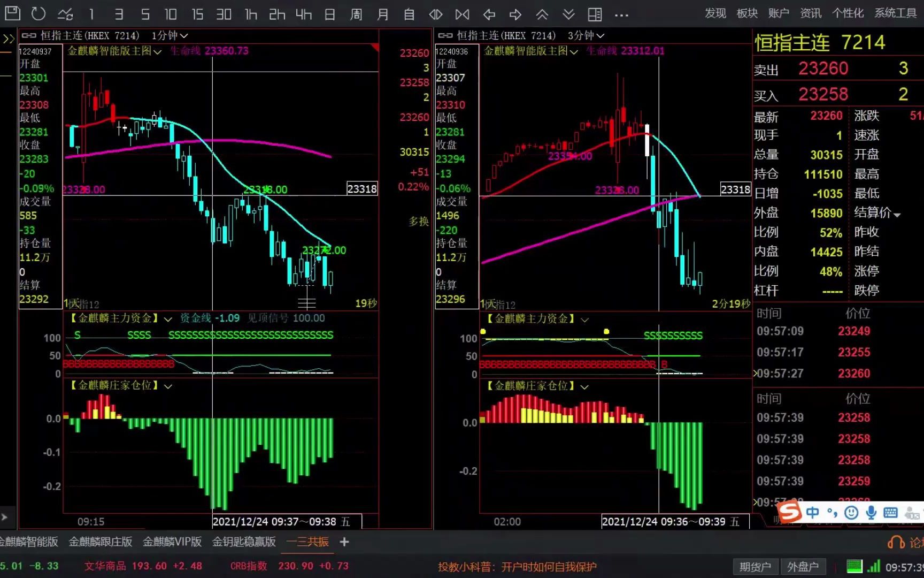The height and width of the screenshot is (578, 924).
Task: Click the expand chart horizontally icon
Action: [x=436, y=14]
